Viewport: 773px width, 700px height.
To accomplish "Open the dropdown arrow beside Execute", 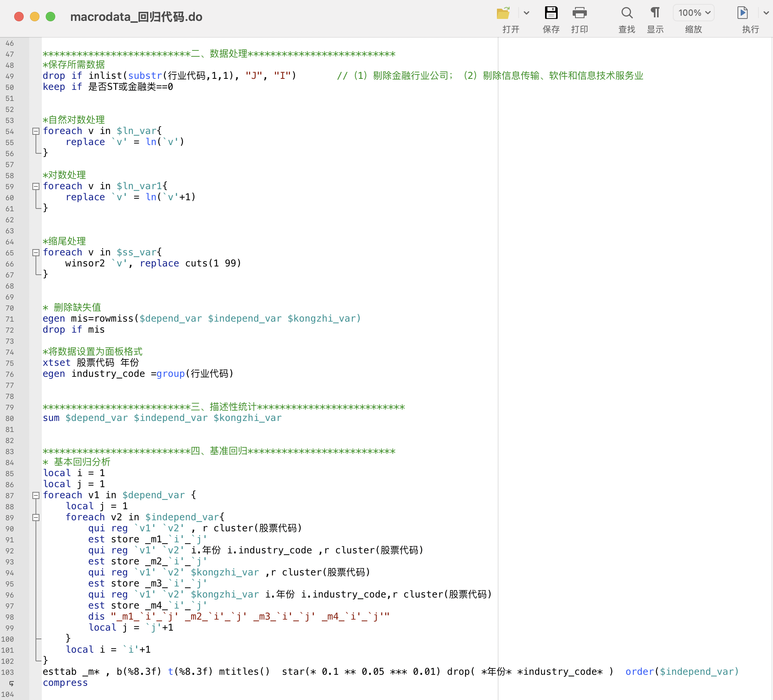I will click(x=766, y=13).
